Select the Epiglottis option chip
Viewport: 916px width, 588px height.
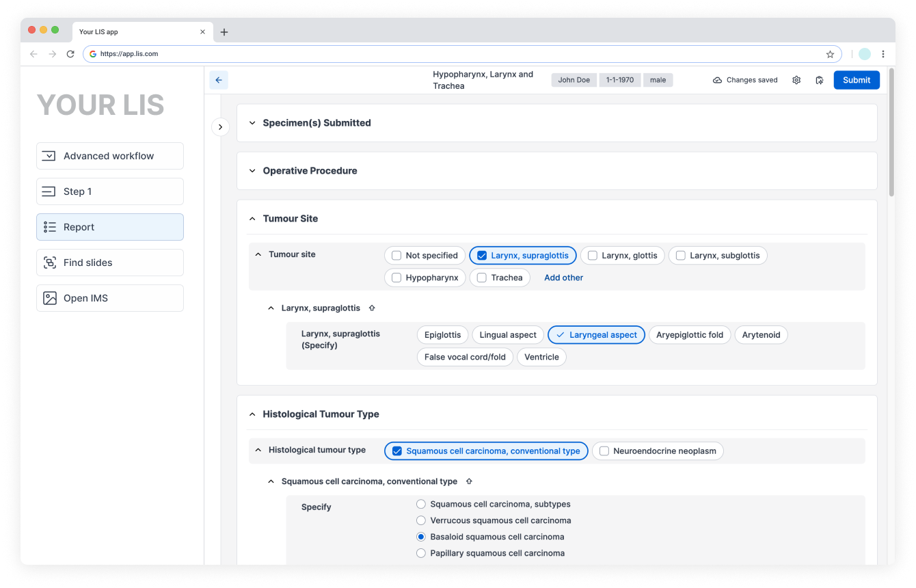point(442,335)
